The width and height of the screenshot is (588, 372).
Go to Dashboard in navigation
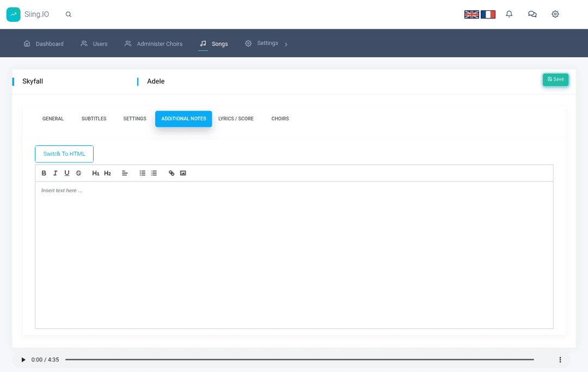(x=44, y=44)
